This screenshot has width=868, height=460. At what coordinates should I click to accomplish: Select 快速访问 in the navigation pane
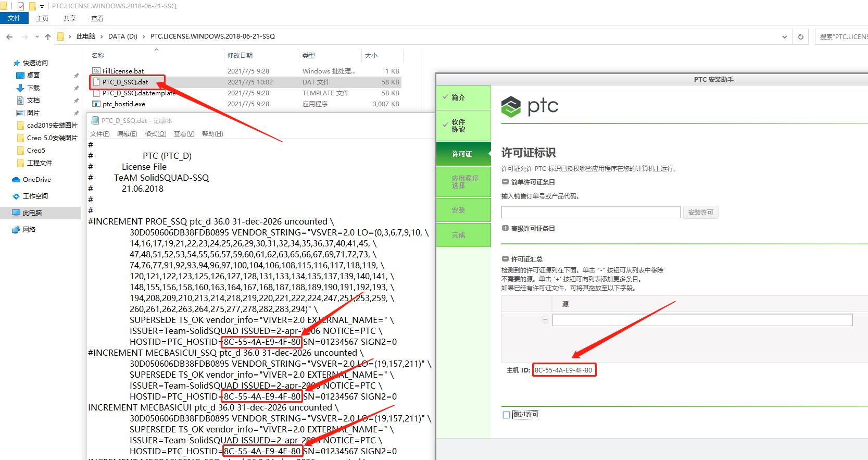pos(35,63)
